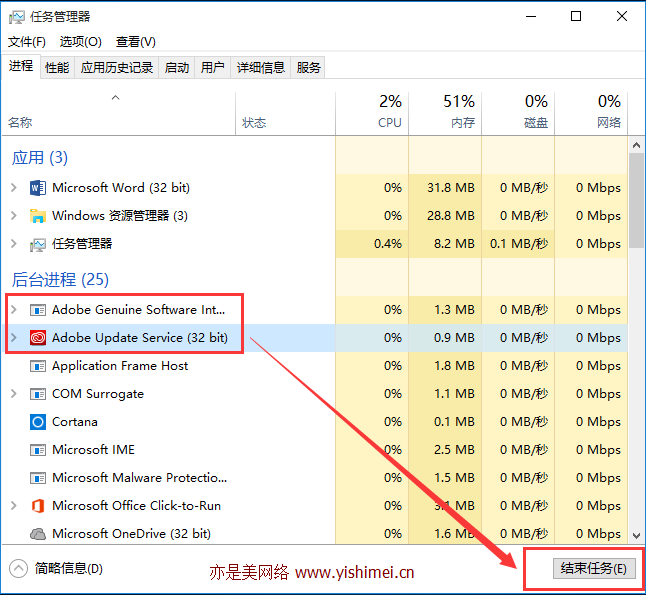Image resolution: width=646 pixels, height=595 pixels.
Task: Switch to the 启动 tab
Action: 177,67
